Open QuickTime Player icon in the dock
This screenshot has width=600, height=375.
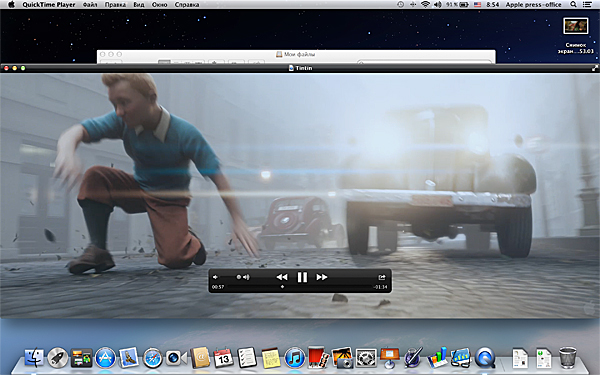coord(485,358)
